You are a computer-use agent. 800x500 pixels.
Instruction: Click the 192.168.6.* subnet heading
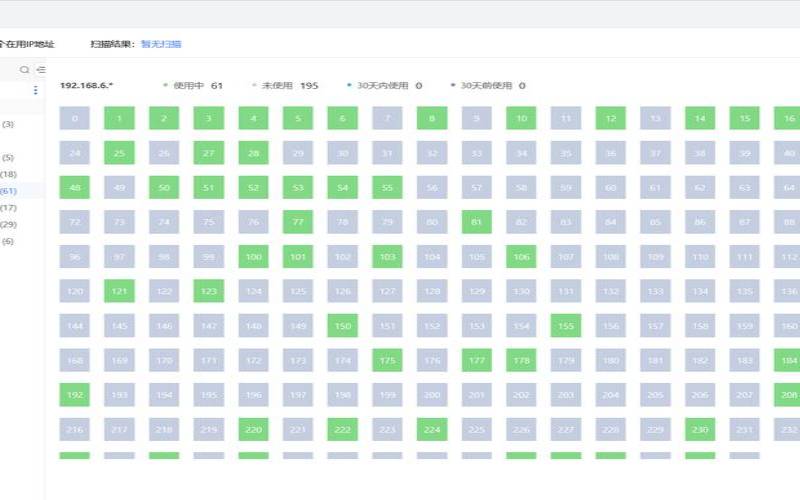point(87,86)
